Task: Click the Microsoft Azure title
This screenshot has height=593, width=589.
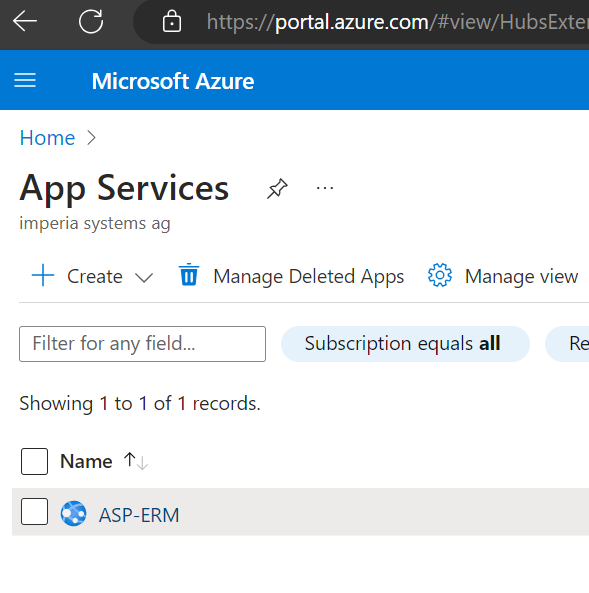Action: point(173,81)
